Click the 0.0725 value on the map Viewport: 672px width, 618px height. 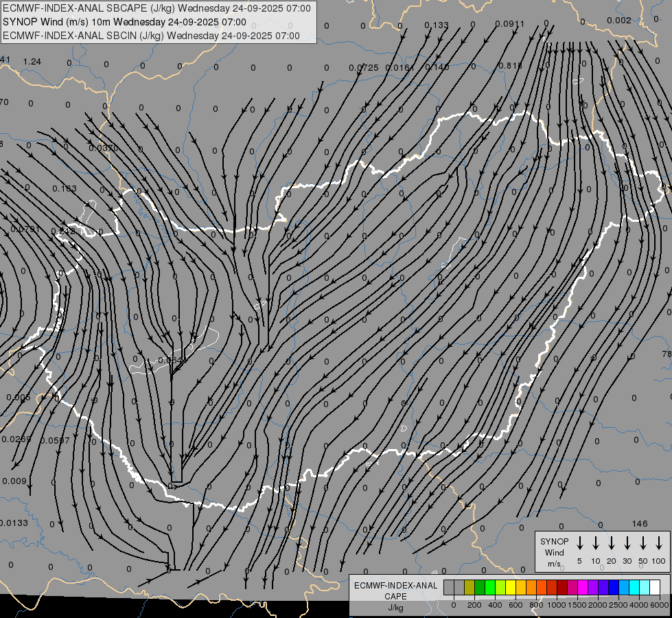363,68
